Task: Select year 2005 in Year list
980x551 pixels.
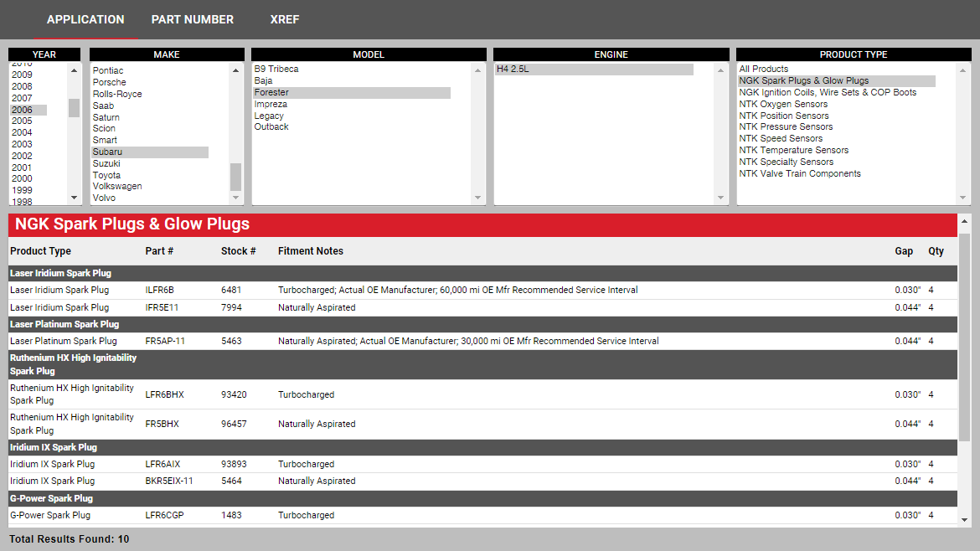Action: tap(22, 121)
